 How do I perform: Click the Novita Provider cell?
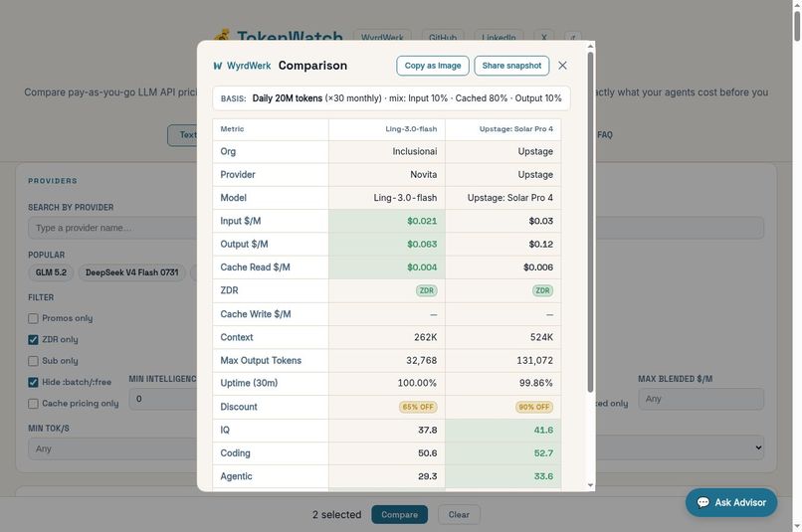click(387, 175)
